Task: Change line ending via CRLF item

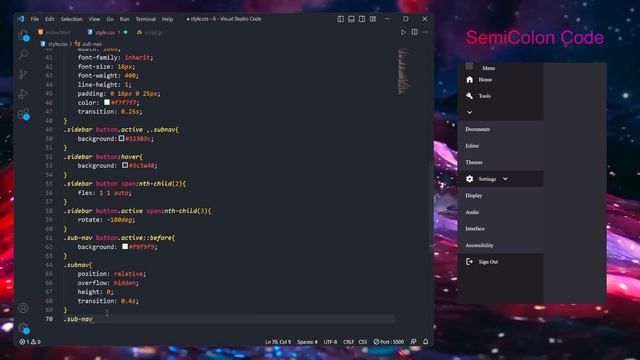Action: pos(348,342)
